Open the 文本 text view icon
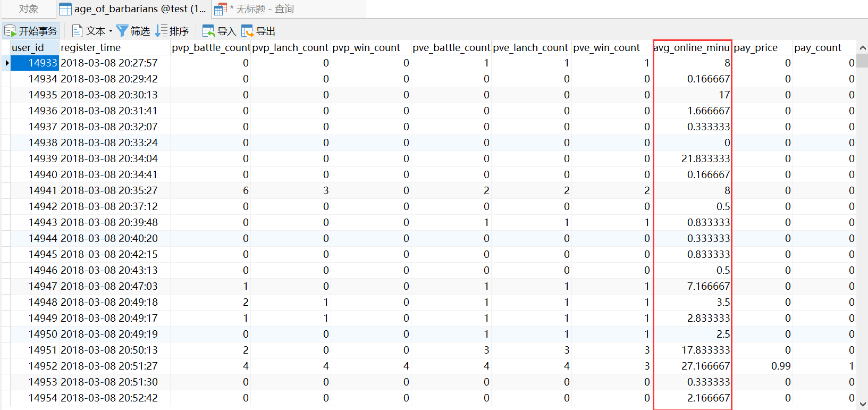868x410 pixels. pyautogui.click(x=77, y=31)
